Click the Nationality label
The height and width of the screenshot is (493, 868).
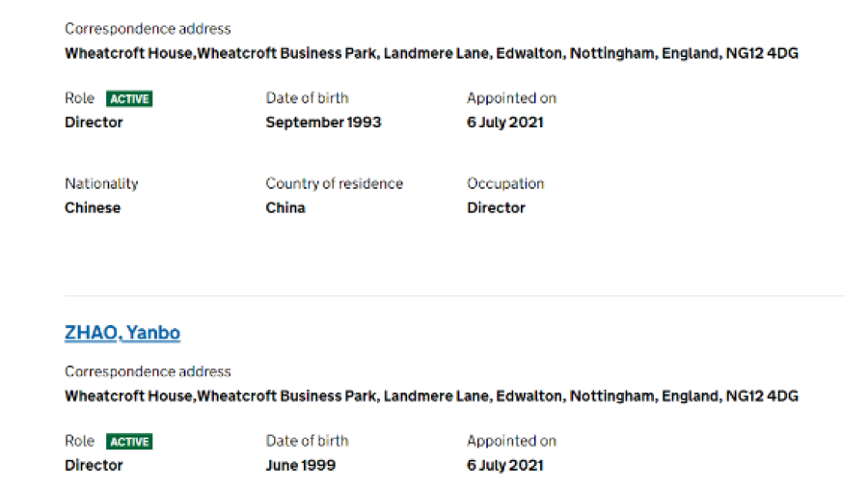[101, 183]
